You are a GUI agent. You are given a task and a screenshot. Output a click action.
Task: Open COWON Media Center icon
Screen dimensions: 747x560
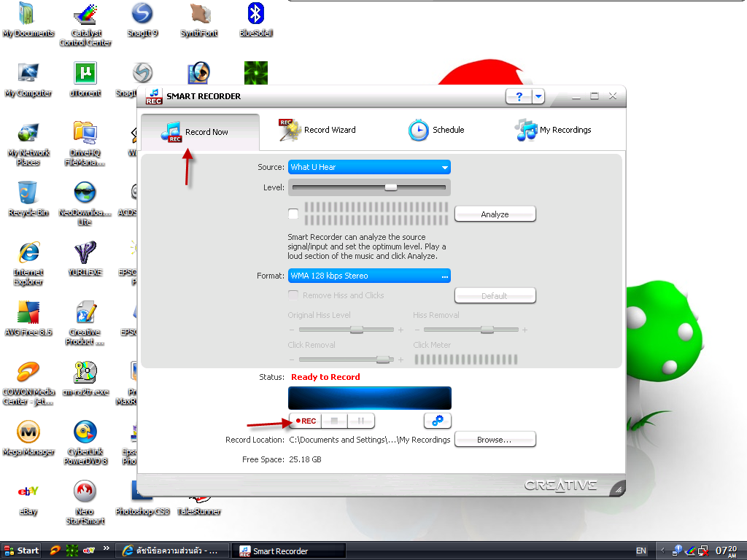pyautogui.click(x=28, y=383)
